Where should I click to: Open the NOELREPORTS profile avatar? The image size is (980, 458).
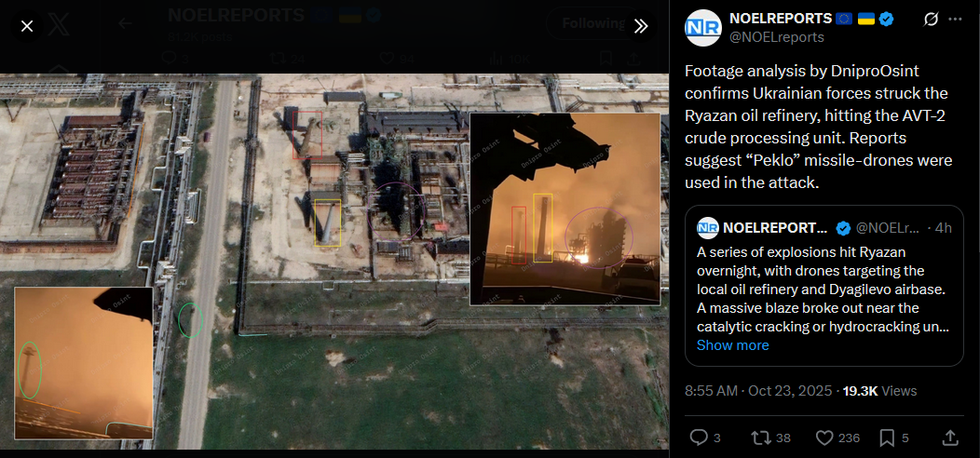pos(703,28)
